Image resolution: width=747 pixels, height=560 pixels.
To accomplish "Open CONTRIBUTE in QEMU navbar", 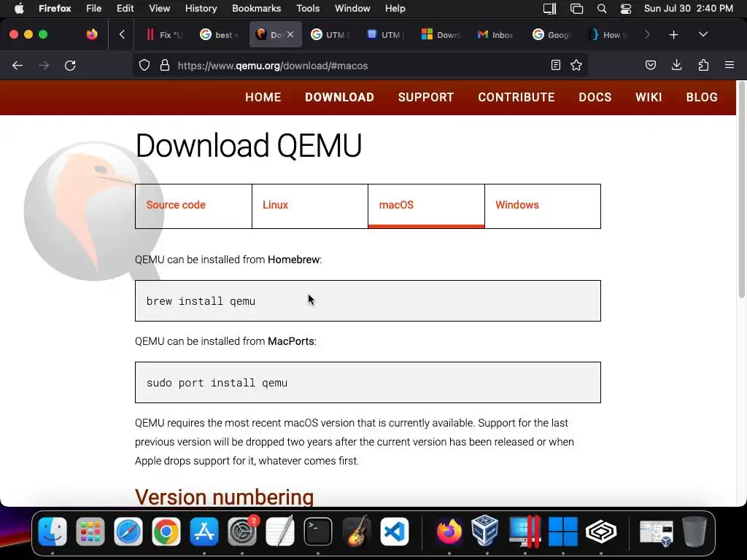I will [x=516, y=97].
